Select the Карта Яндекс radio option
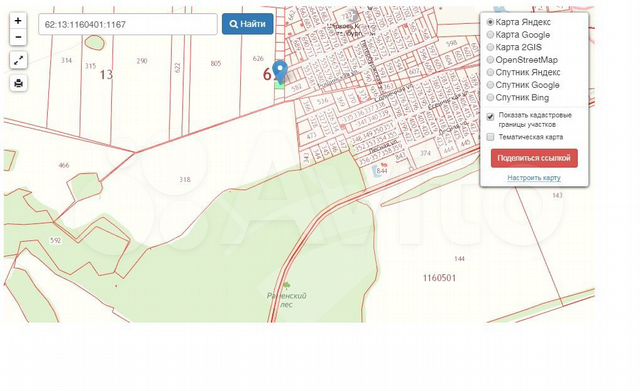 pyautogui.click(x=490, y=22)
